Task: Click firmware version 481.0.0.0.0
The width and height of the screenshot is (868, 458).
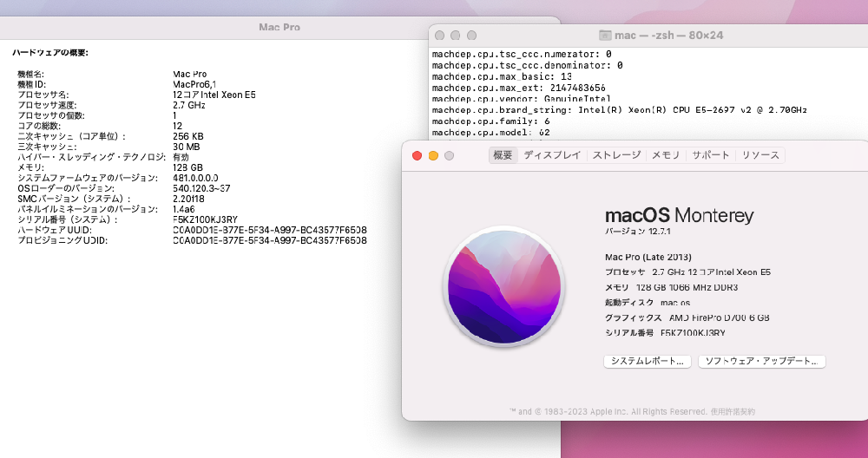Action: click(x=195, y=178)
